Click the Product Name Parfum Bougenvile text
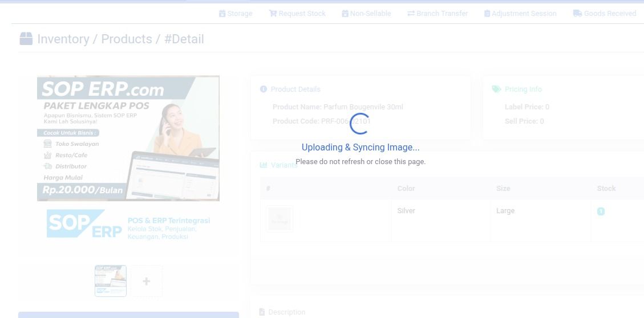Image resolution: width=644 pixels, height=318 pixels. [x=338, y=107]
